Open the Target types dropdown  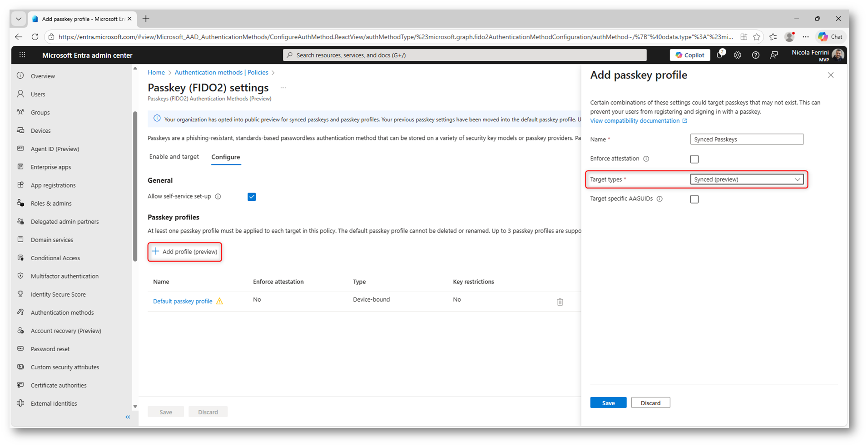tap(746, 179)
